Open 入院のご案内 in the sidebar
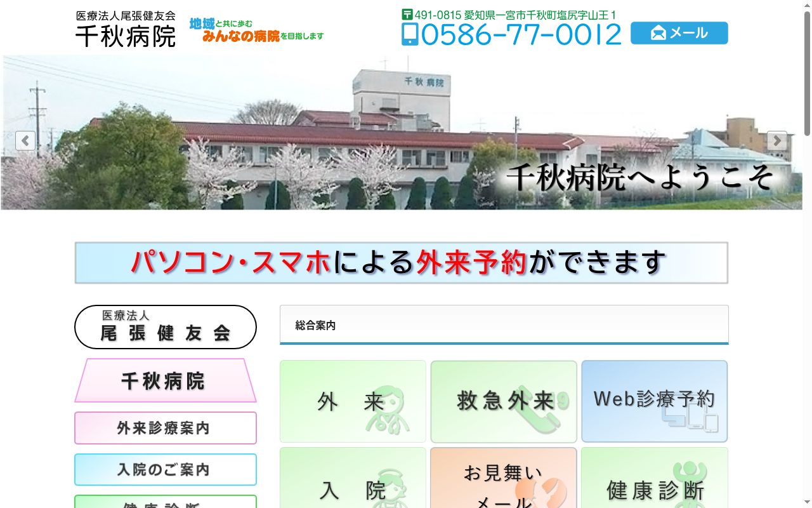Screen dimensions: 812x508 coord(166,470)
